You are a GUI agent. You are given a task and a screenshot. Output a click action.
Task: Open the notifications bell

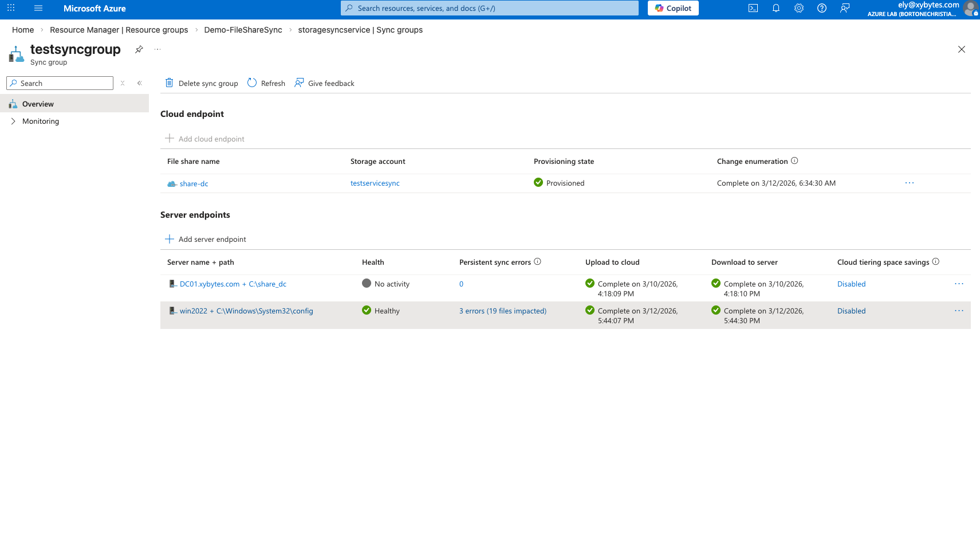pyautogui.click(x=776, y=8)
